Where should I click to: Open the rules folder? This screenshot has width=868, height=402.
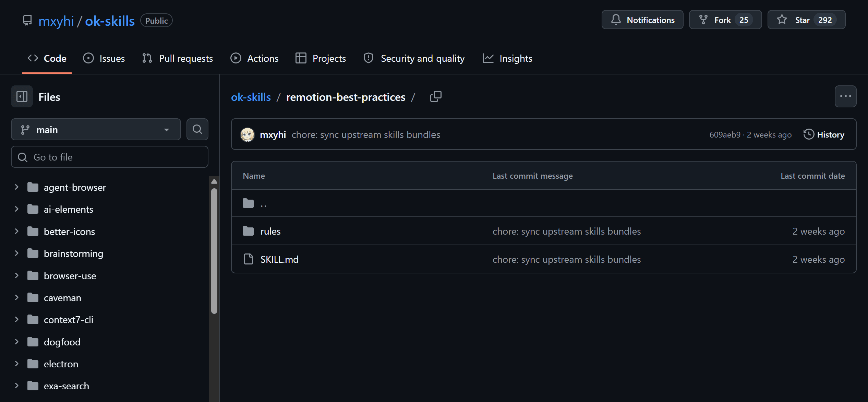pos(270,231)
